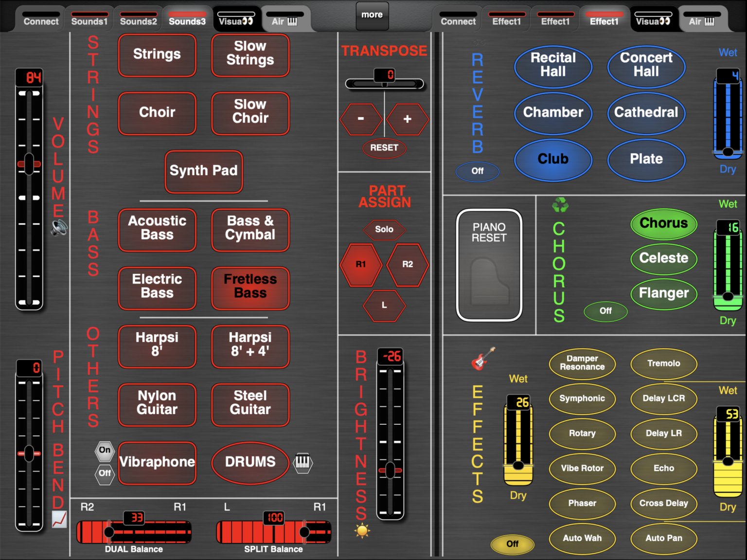This screenshot has width=747, height=560.
Task: Turn chorus Off
Action: click(605, 311)
